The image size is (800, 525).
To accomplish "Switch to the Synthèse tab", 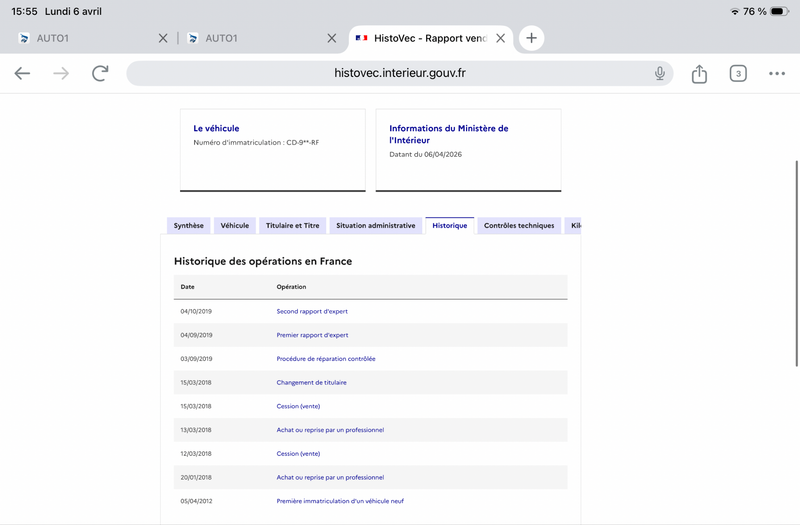I will tap(188, 226).
